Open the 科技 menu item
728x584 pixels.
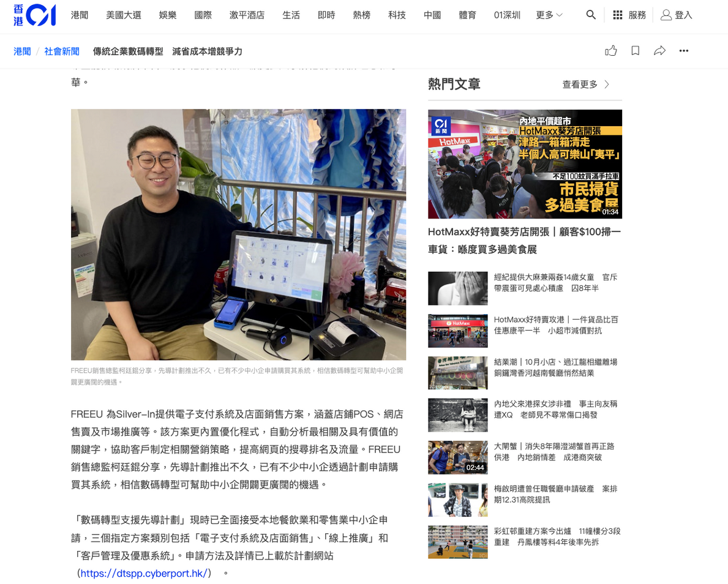coord(397,15)
